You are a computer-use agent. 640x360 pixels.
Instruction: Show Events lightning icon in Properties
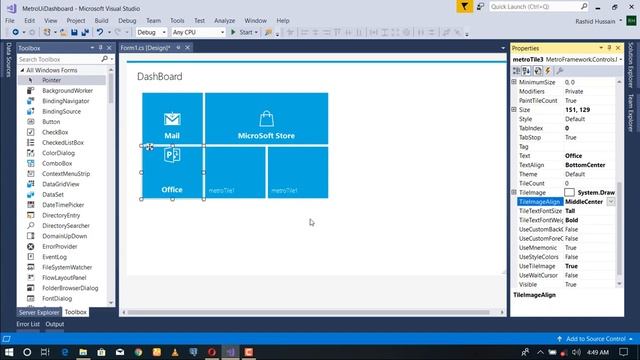548,71
